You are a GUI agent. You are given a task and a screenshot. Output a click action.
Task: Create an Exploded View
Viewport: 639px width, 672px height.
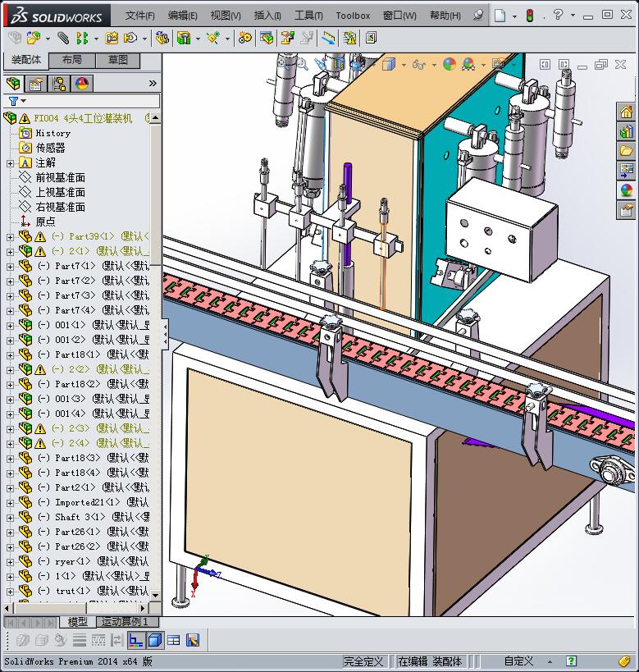[x=288, y=38]
